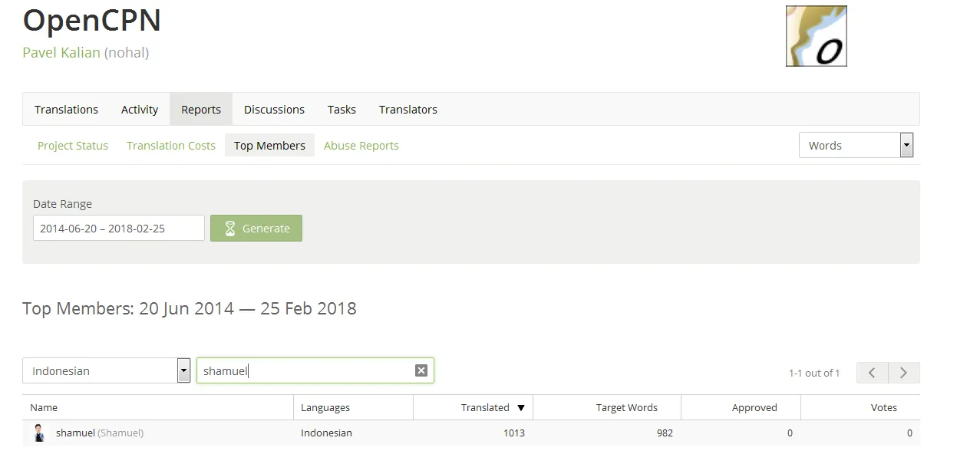Select the 982 target words value
Screen dimensions: 980x464
[x=665, y=433]
